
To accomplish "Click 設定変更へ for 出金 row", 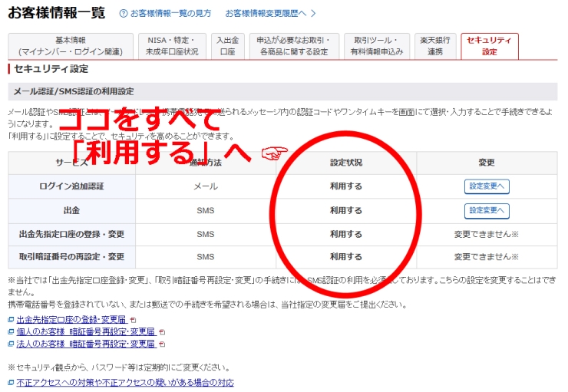I will (487, 211).
